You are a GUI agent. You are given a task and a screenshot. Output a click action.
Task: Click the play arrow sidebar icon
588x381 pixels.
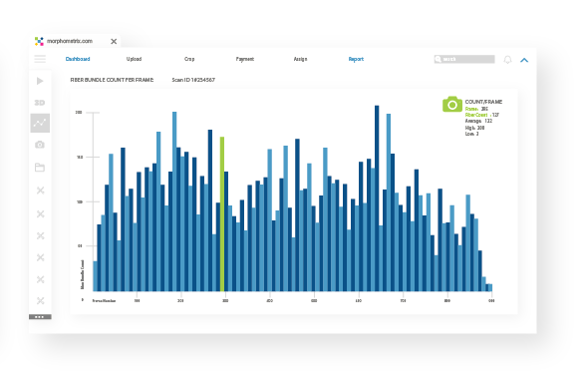(40, 81)
